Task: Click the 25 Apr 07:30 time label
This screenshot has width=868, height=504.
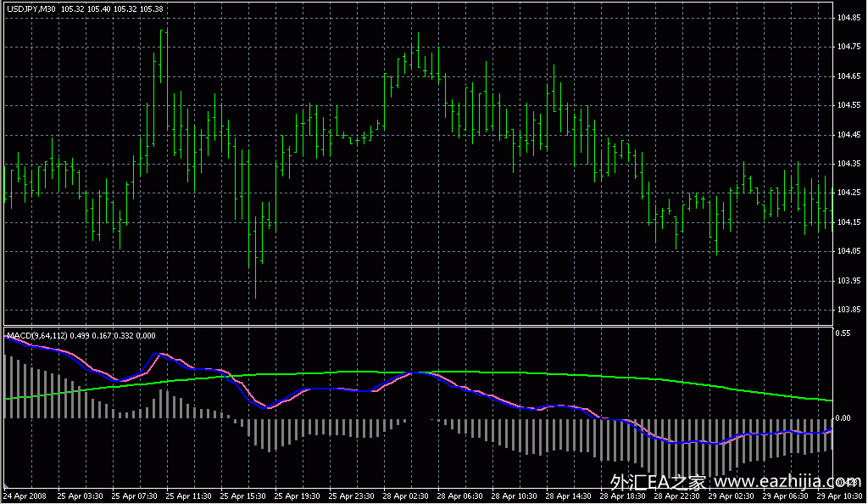Action: [134, 496]
